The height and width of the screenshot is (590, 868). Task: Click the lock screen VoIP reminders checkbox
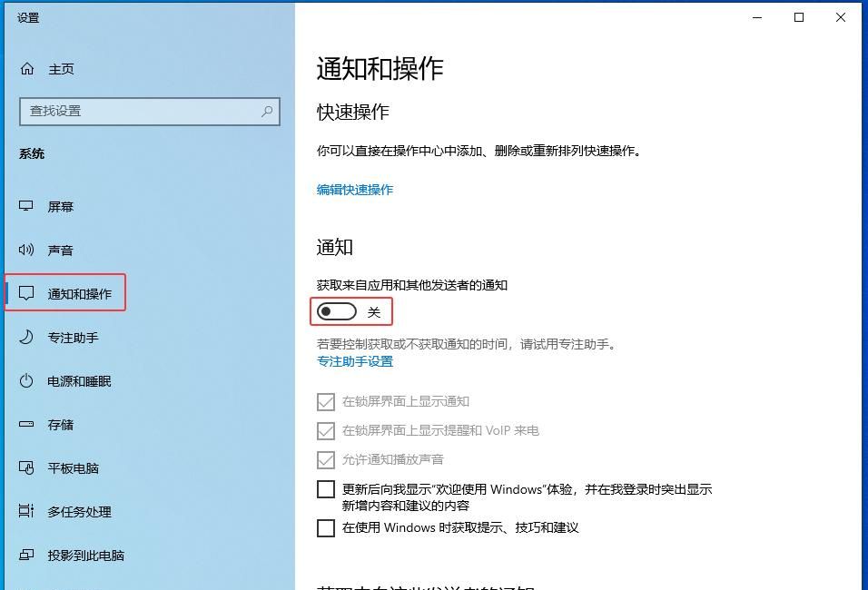326,430
